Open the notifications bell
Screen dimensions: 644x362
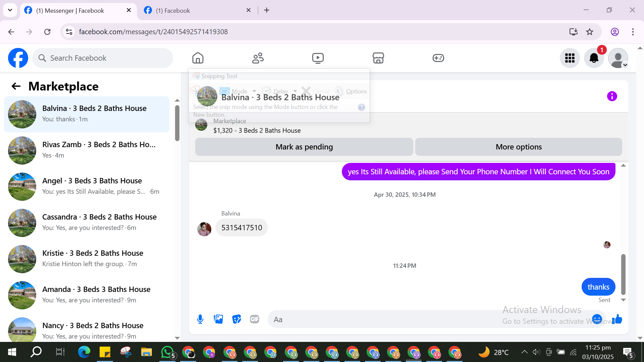pos(594,58)
